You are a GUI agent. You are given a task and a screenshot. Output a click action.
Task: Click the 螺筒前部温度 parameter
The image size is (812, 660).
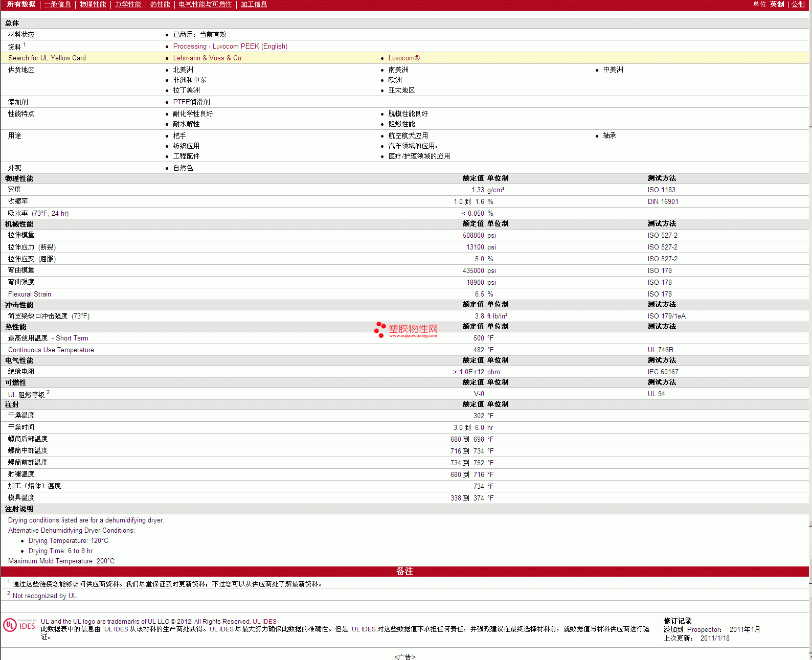(x=28, y=463)
